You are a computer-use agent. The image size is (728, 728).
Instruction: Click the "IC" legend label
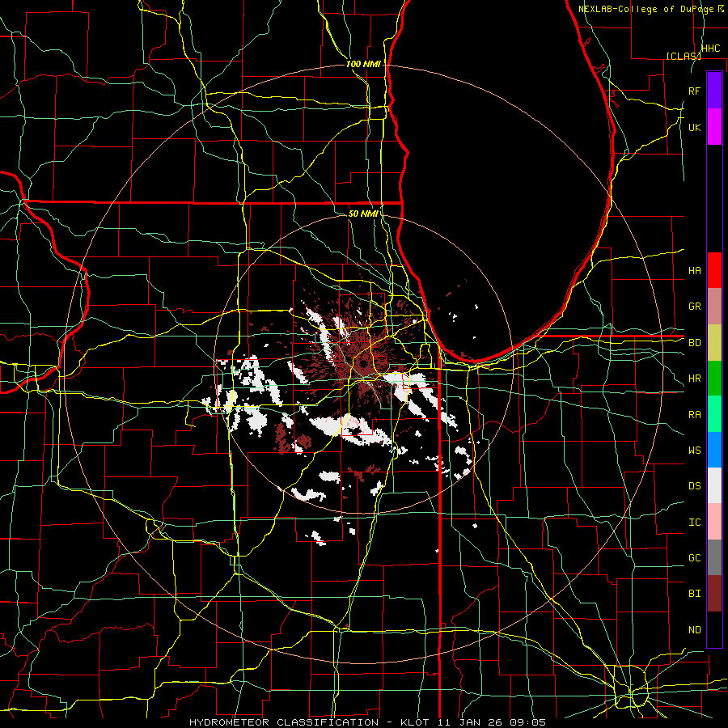coord(694,523)
